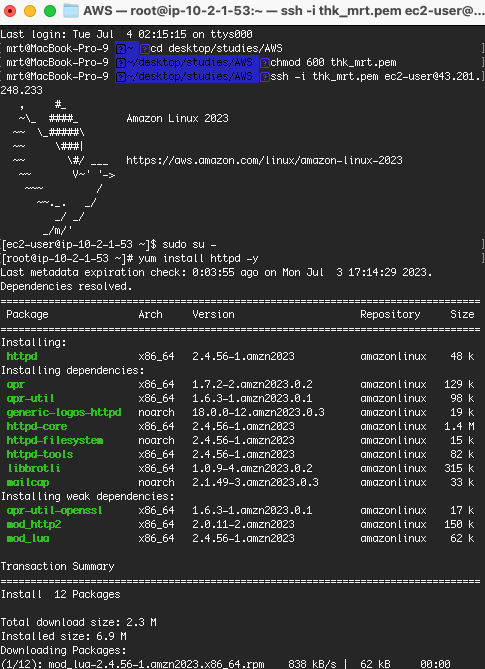
Task: Click the 'Installing weak dependencies:' label
Action: pos(87,497)
